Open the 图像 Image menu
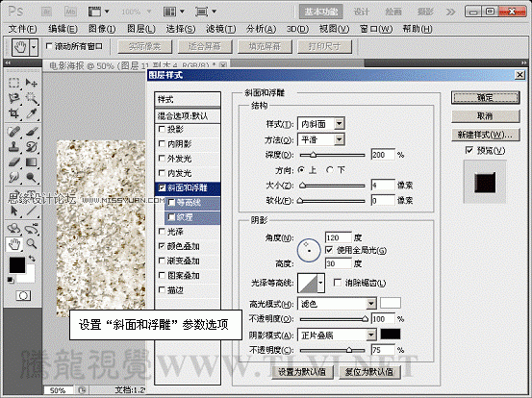 coord(102,29)
